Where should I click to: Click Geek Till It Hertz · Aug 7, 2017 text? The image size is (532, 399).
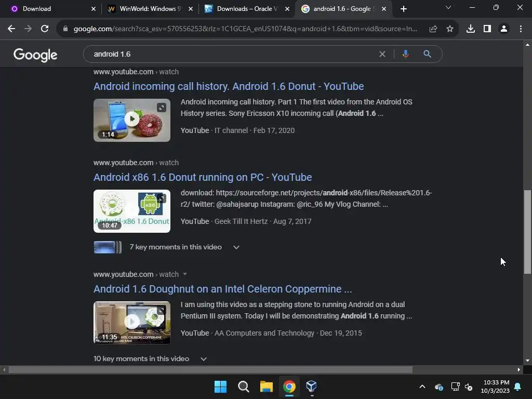263,221
